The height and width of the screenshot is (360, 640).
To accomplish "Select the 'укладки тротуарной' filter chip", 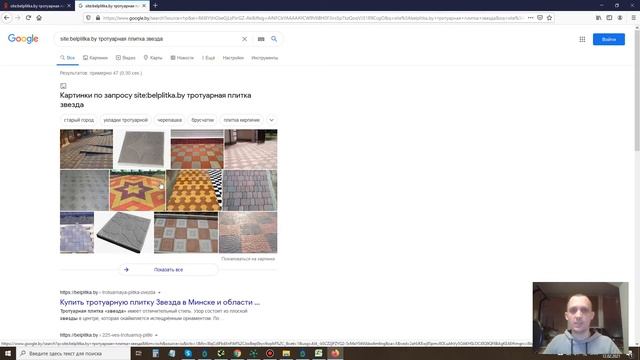I will click(125, 120).
